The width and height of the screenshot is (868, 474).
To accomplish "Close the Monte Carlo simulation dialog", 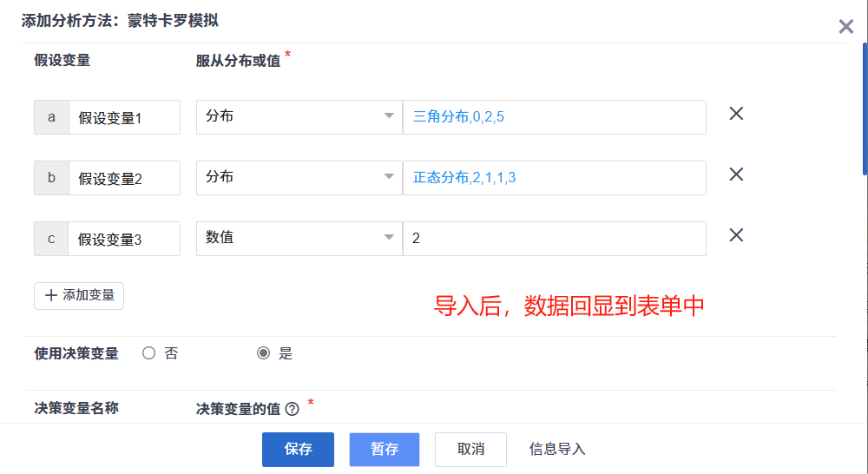I will 846,26.
